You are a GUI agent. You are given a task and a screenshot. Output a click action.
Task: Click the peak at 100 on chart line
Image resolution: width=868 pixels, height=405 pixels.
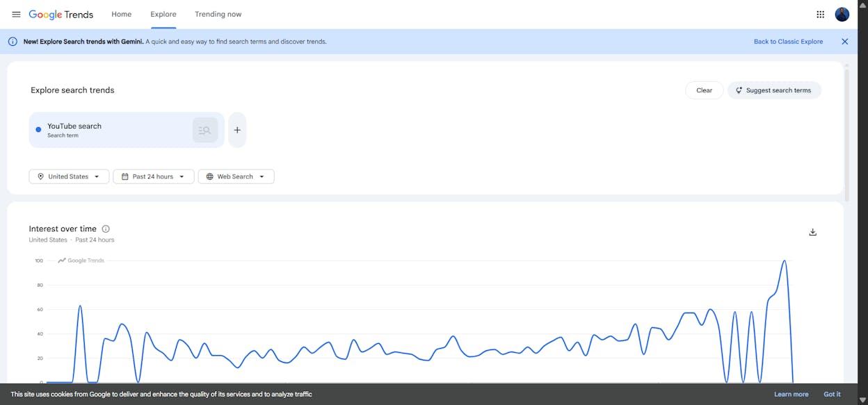pyautogui.click(x=785, y=261)
